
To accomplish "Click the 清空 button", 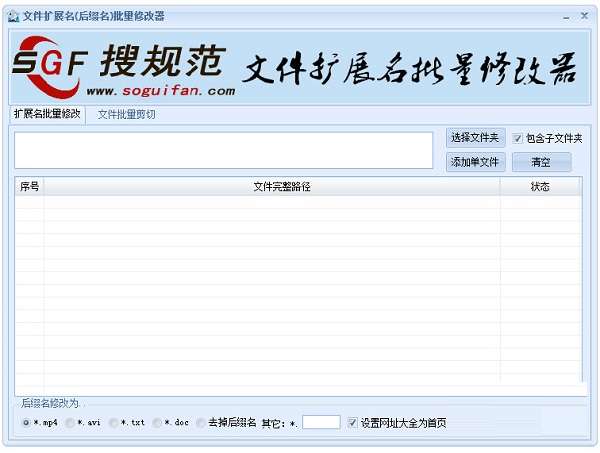I will (x=541, y=162).
